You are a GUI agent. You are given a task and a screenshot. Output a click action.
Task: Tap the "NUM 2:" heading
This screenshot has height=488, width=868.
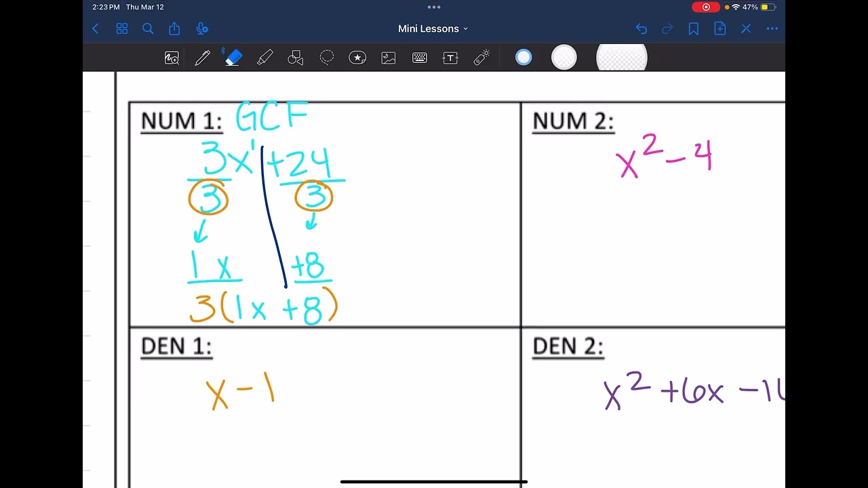pos(573,121)
